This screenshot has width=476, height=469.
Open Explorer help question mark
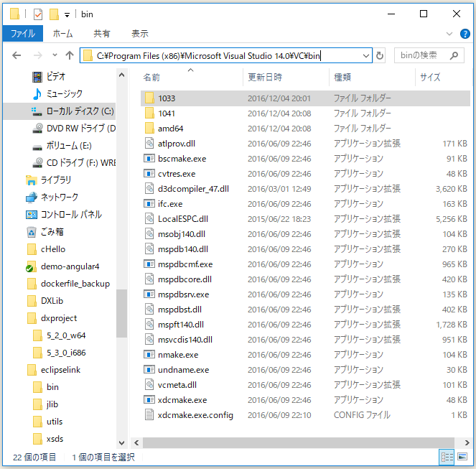click(x=465, y=34)
